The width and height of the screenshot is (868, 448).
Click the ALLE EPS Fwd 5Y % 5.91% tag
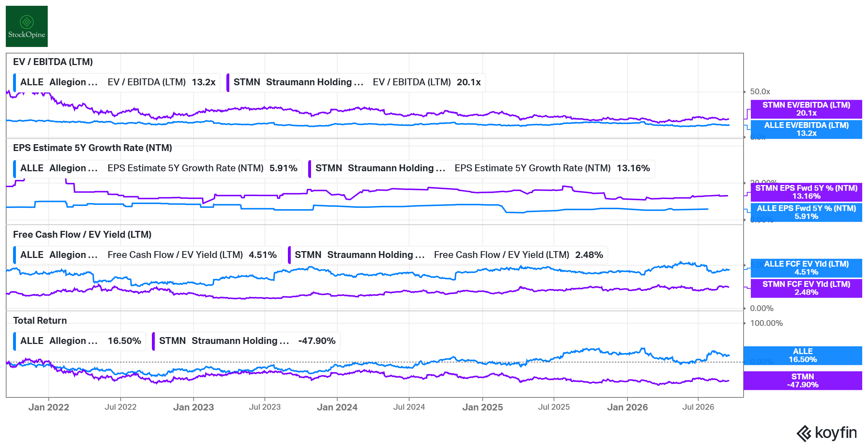tap(806, 212)
